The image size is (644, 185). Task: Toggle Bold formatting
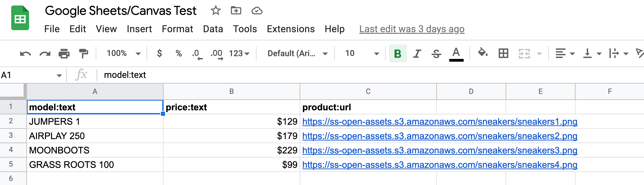pyautogui.click(x=398, y=53)
